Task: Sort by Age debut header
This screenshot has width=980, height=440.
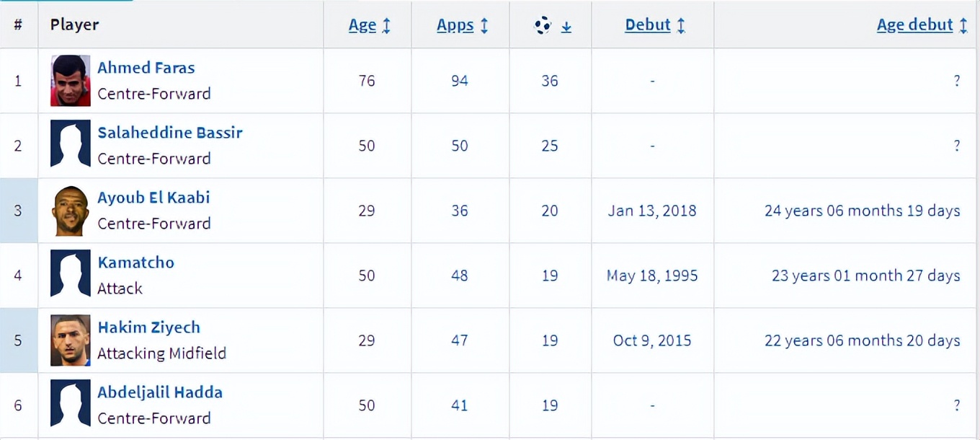Action: click(x=914, y=25)
